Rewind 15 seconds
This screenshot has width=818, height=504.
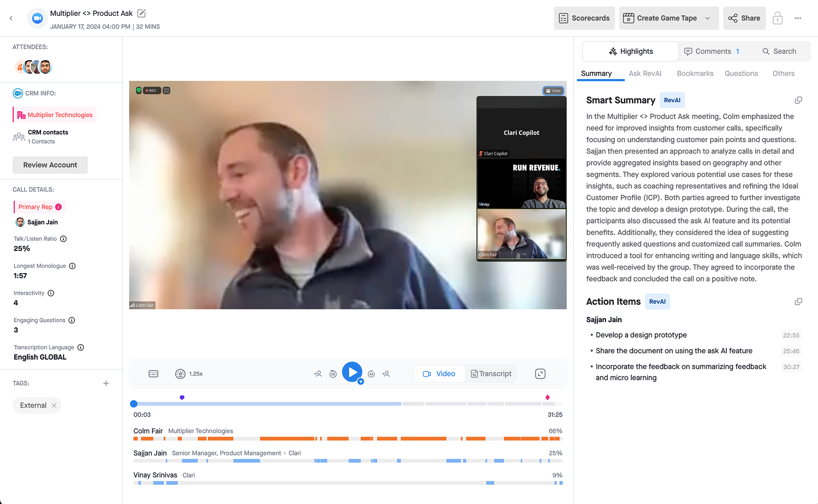click(x=333, y=374)
